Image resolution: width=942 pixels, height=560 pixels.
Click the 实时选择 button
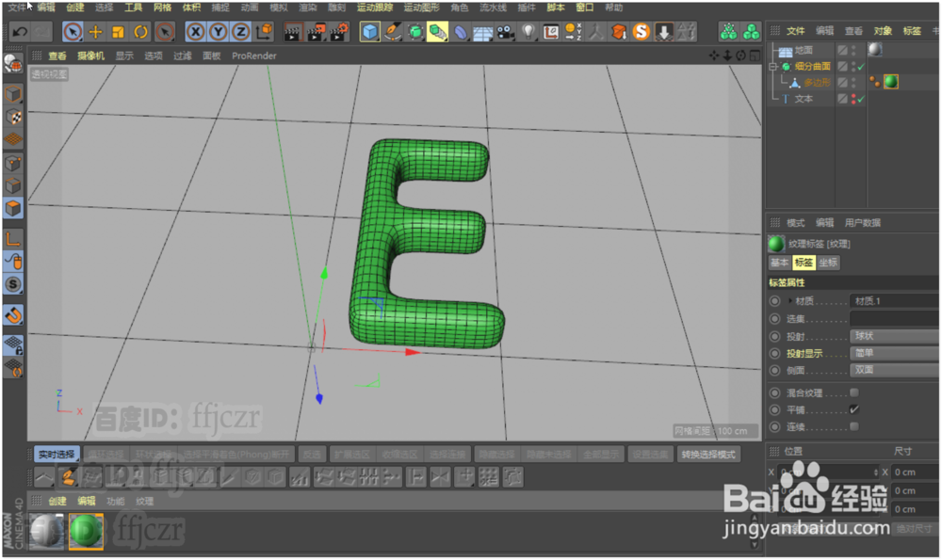pyautogui.click(x=57, y=455)
